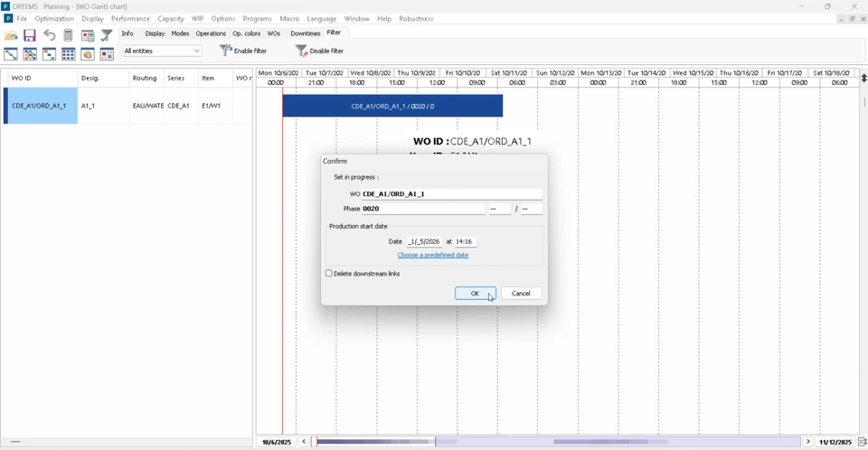Click Disable filter button
This screenshot has width=868, height=450.
319,51
